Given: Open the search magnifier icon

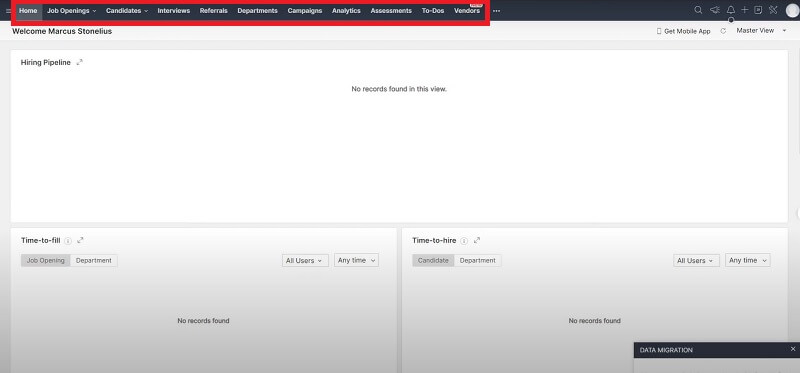Looking at the screenshot, I should click(698, 10).
